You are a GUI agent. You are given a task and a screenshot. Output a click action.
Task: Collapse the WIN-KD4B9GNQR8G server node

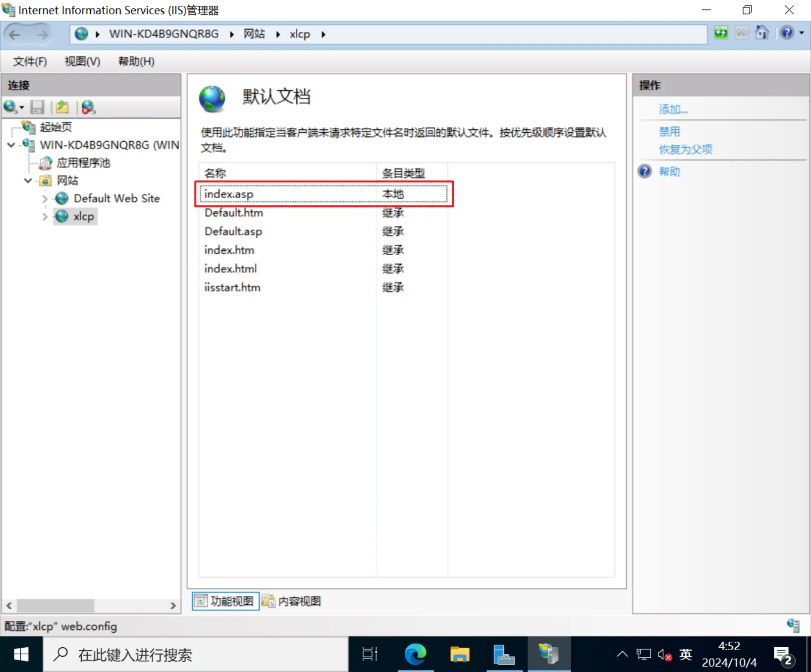click(11, 145)
